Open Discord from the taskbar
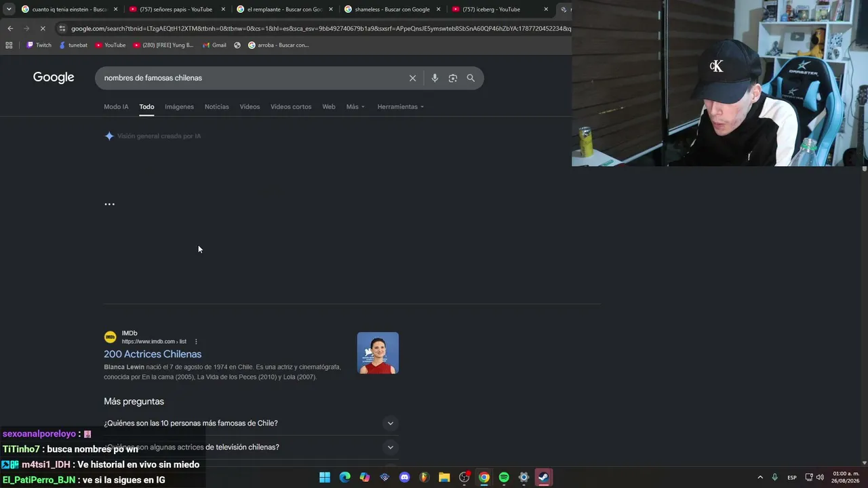The image size is (868, 488). pyautogui.click(x=405, y=477)
